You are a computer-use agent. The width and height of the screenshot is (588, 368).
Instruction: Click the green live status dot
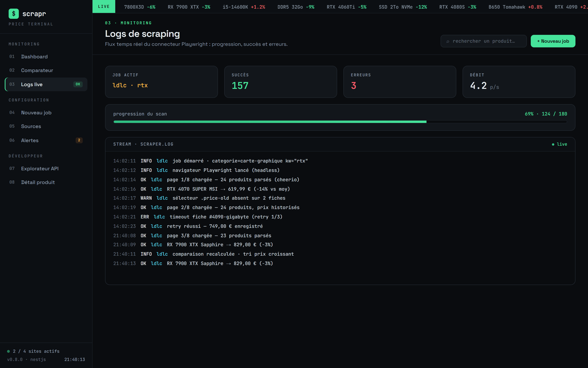[x=553, y=144]
